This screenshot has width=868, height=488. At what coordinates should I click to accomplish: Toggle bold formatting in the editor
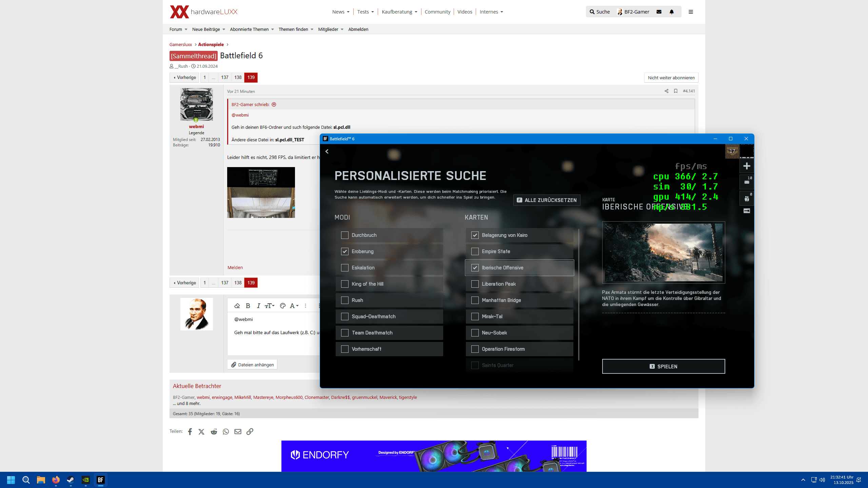248,306
